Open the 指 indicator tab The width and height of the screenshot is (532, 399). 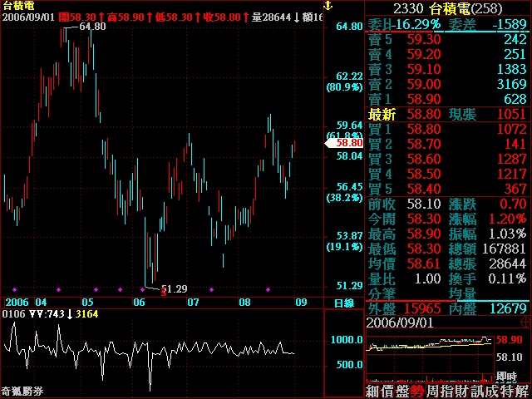448,391
